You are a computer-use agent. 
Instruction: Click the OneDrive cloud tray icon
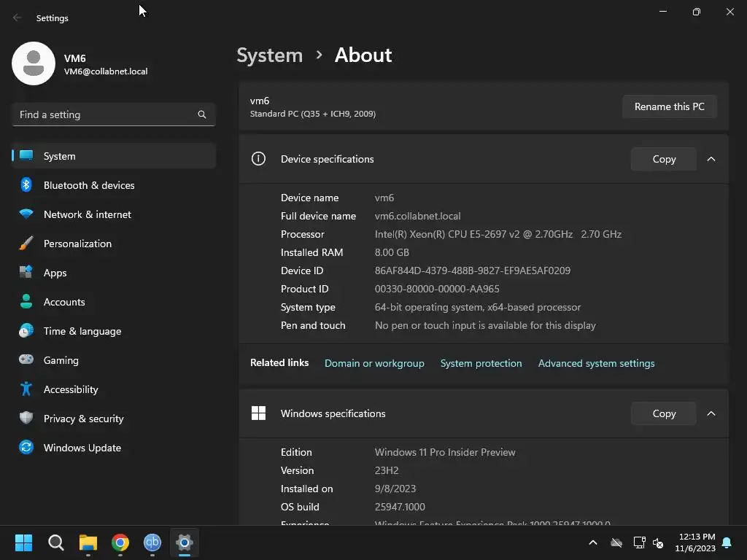[616, 542]
